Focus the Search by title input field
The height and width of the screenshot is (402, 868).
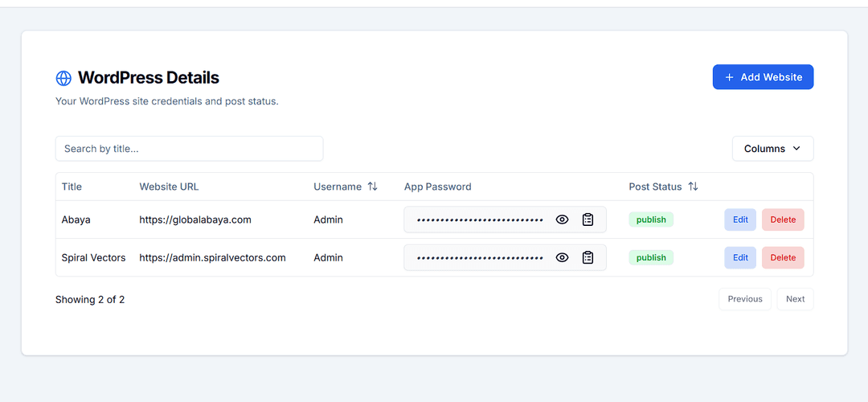click(x=189, y=149)
